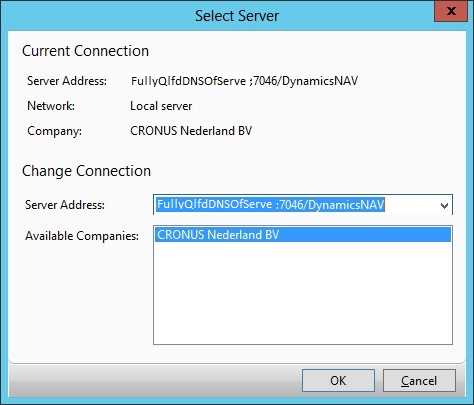Dismiss the dialog with Cancel
This screenshot has height=405, width=474.
pos(419,380)
